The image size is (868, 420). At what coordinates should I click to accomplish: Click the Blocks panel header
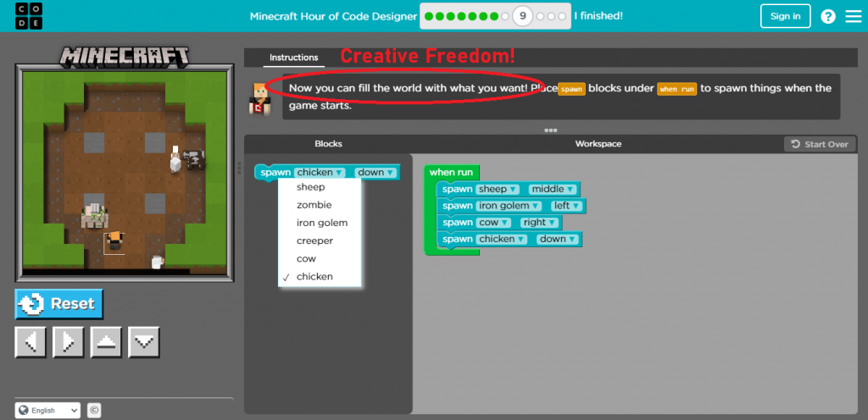[x=328, y=144]
